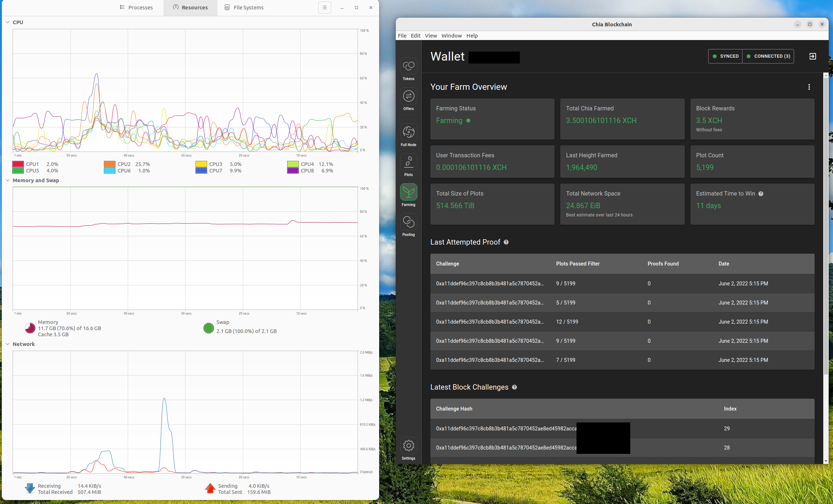Click User Transaction Fees value
The width and height of the screenshot is (833, 504).
point(471,167)
